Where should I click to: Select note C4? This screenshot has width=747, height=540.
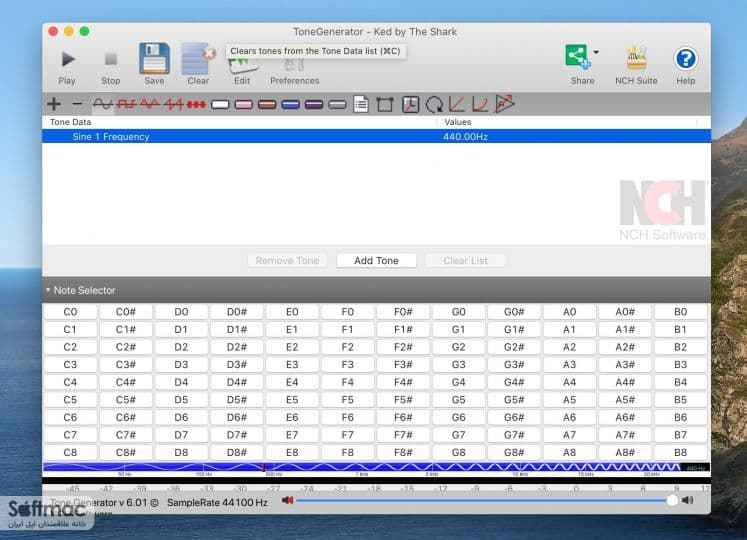(70, 382)
